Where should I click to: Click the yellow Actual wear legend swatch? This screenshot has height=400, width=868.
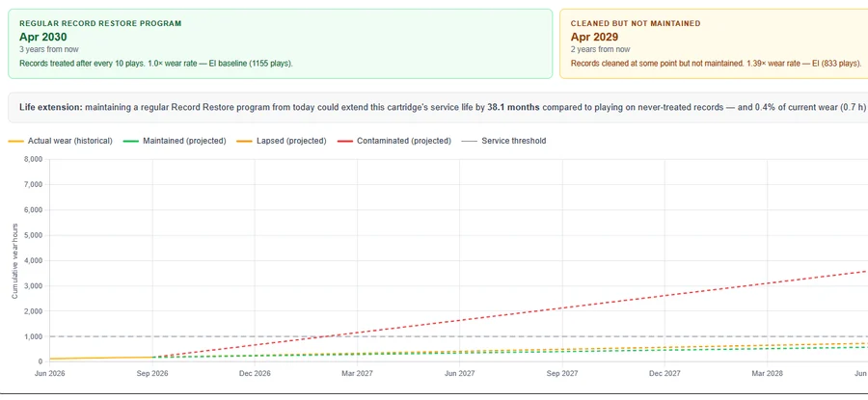[16, 141]
